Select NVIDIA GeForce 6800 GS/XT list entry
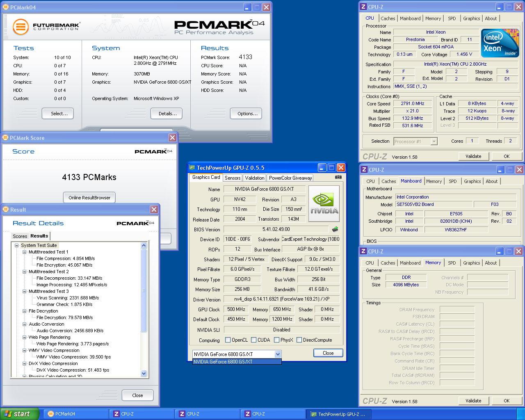This screenshot has height=420, width=525. coord(237,362)
